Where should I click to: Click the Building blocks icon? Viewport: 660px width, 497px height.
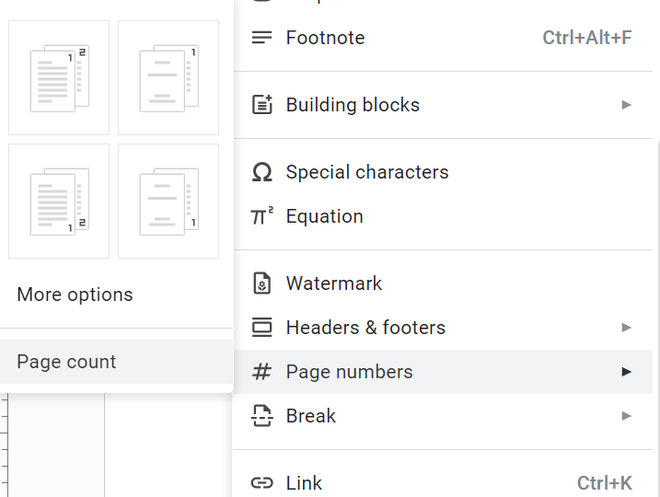pyautogui.click(x=262, y=105)
